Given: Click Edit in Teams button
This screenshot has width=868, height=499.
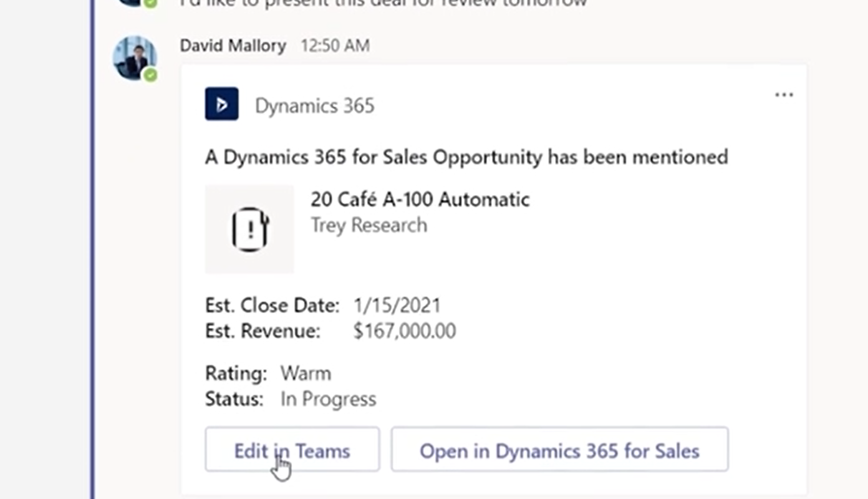Looking at the screenshot, I should point(292,449).
